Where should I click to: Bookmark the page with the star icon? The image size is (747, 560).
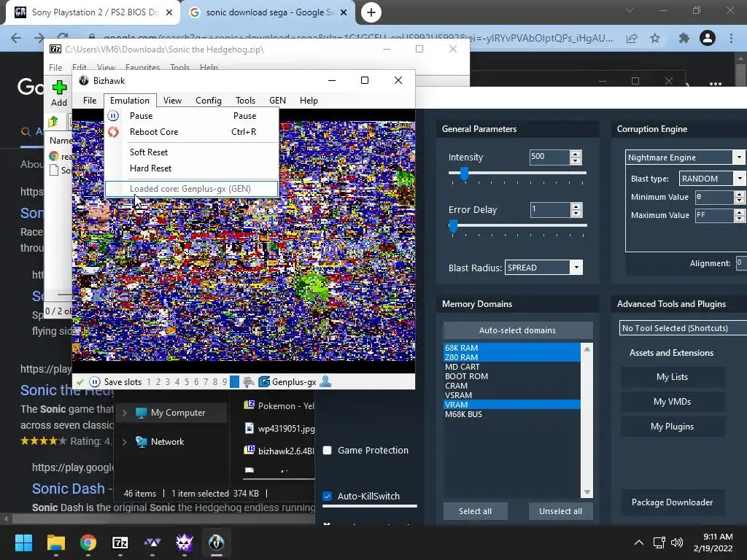pos(655,38)
